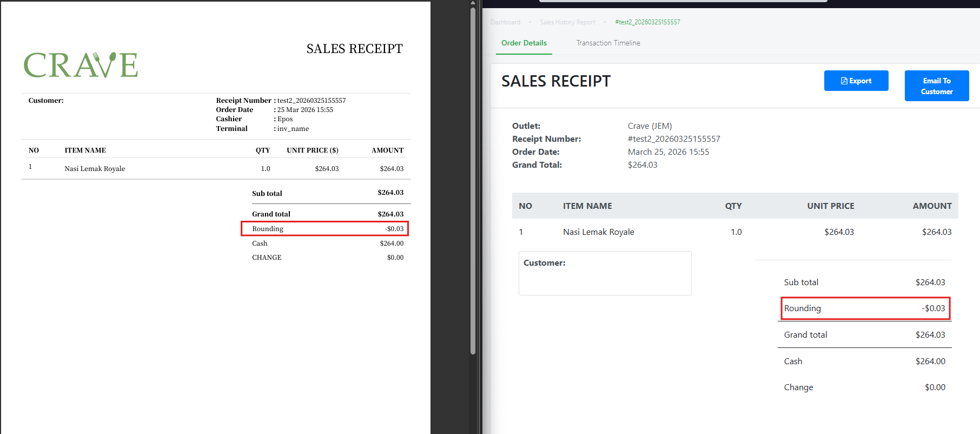980x434 pixels.
Task: Click highlighted Rounding row in PDF receipt
Action: point(325,229)
